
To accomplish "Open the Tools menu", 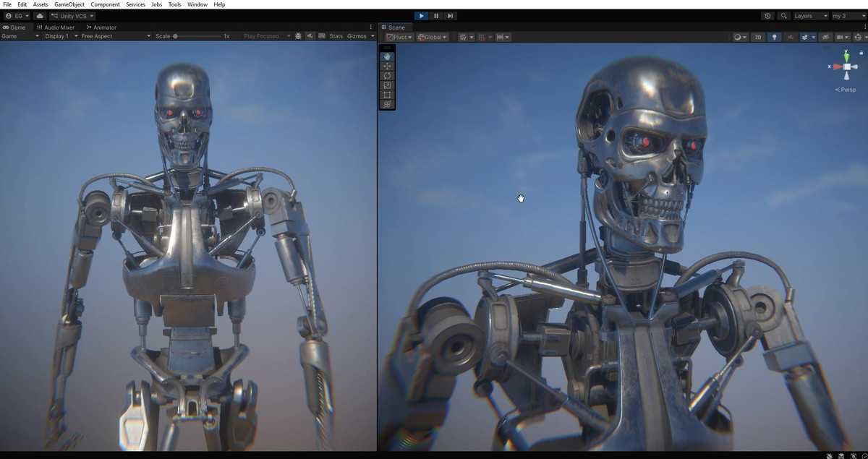I will click(x=175, y=4).
